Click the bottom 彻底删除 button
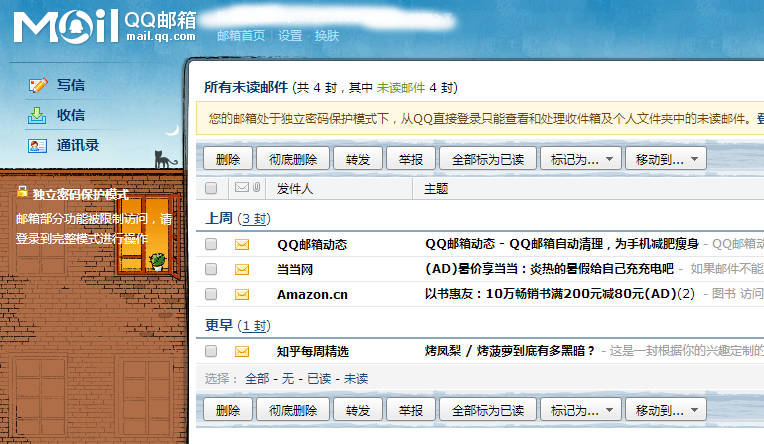The height and width of the screenshot is (444, 764). 293,410
